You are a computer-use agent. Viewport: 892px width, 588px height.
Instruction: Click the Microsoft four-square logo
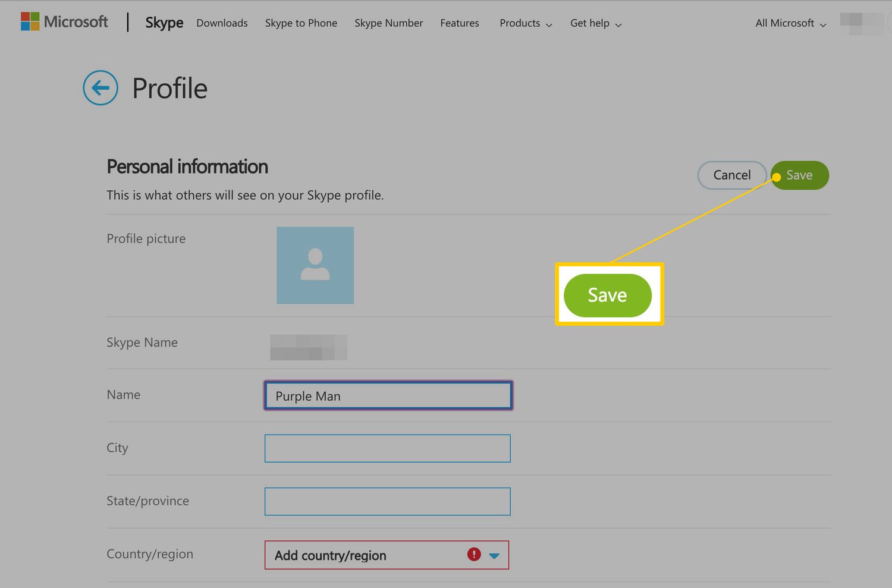pos(30,21)
